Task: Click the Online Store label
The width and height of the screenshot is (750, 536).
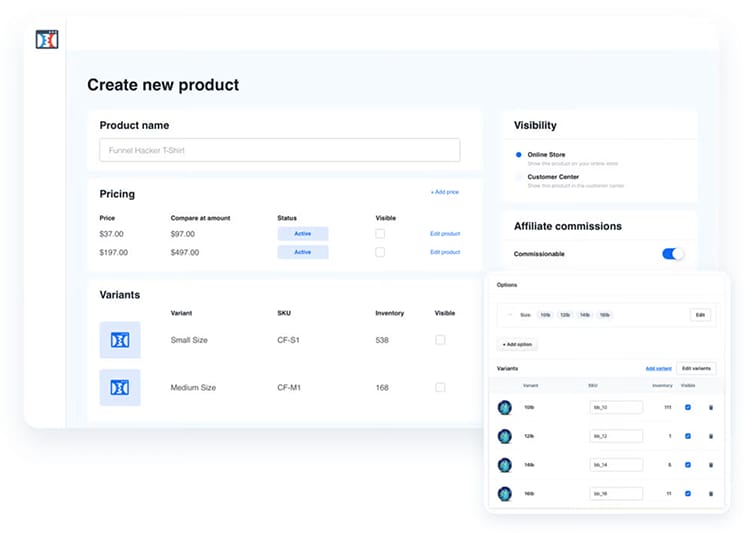Action: pyautogui.click(x=546, y=154)
